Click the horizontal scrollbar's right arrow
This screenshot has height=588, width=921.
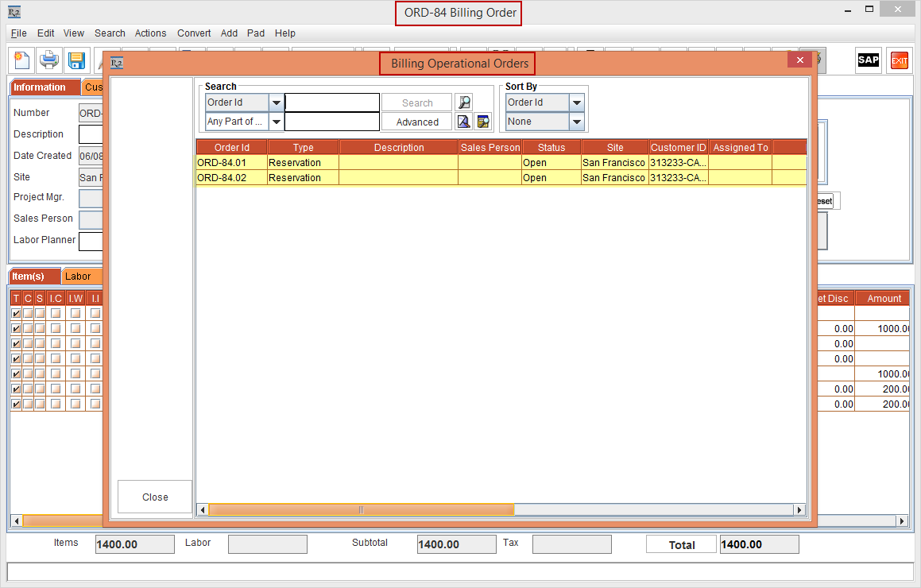[799, 509]
